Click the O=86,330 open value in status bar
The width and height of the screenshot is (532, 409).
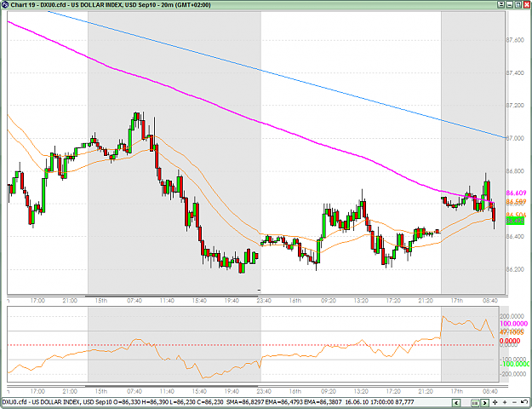[x=127, y=402]
